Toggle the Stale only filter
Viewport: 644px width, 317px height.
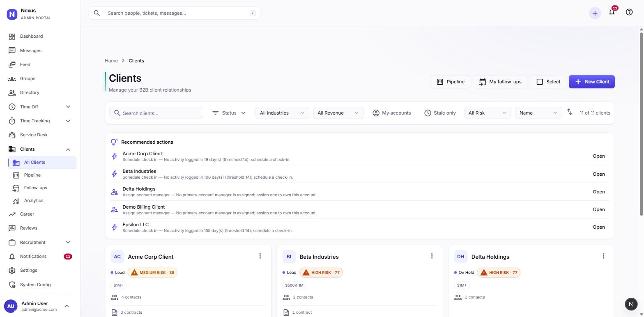tap(440, 113)
